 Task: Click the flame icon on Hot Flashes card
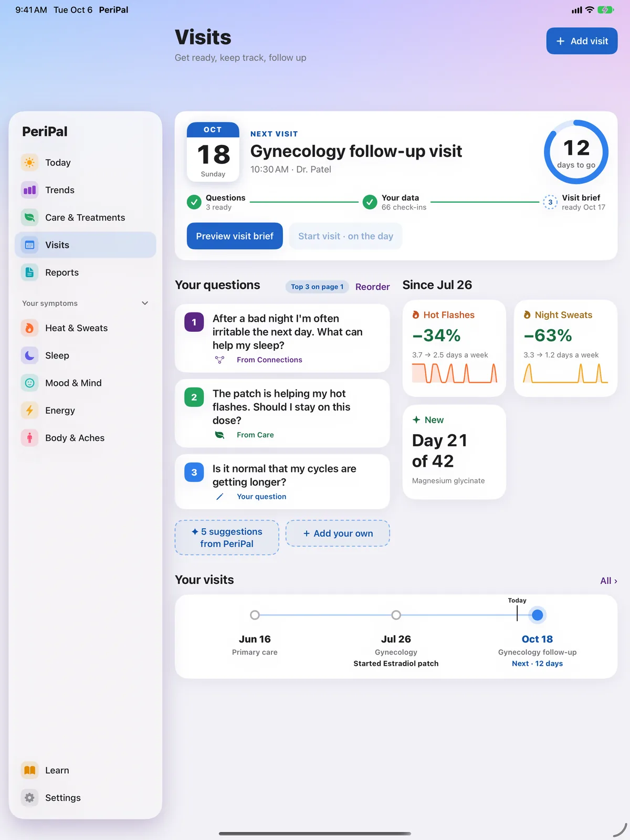click(x=416, y=315)
